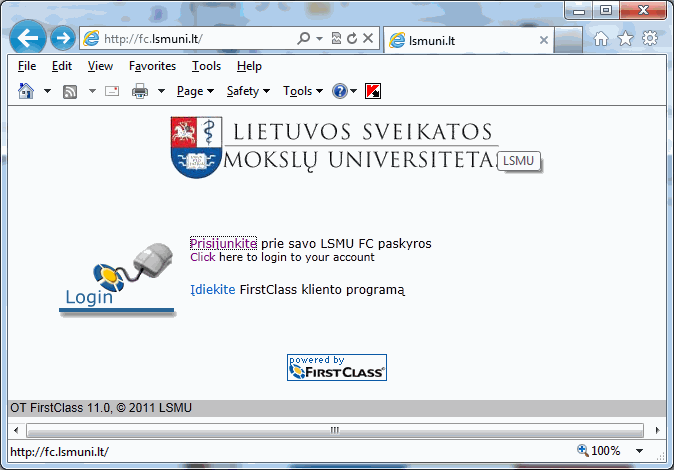Click the browser Back arrow button
The width and height of the screenshot is (674, 470).
click(x=29, y=39)
